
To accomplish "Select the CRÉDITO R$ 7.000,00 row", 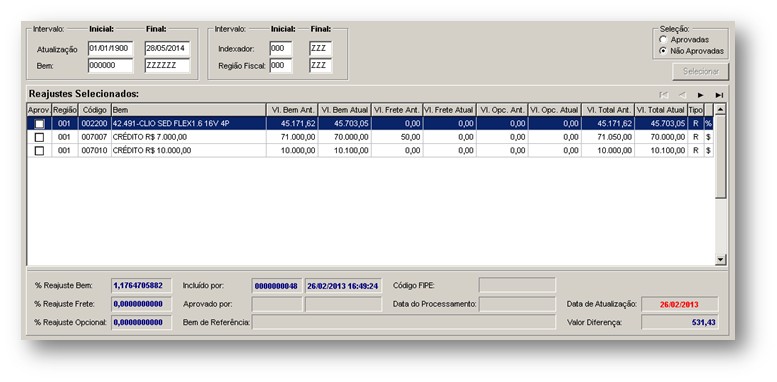I will pyautogui.click(x=370, y=137).
